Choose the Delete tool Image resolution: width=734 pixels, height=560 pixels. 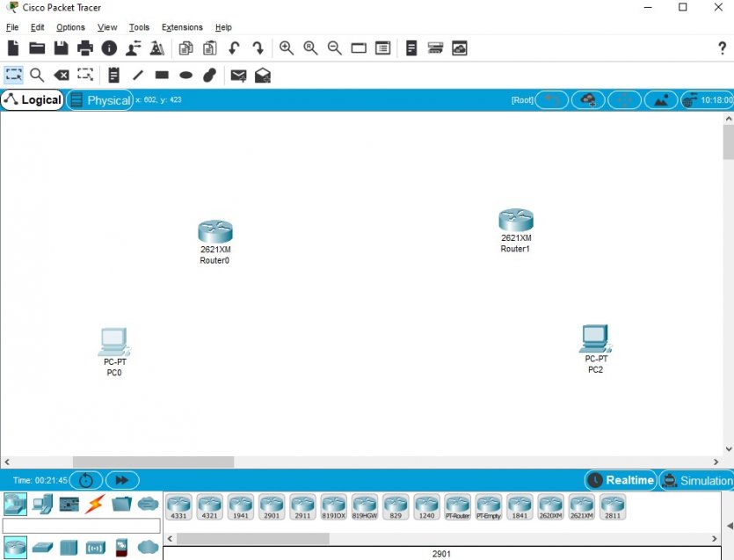tap(61, 76)
